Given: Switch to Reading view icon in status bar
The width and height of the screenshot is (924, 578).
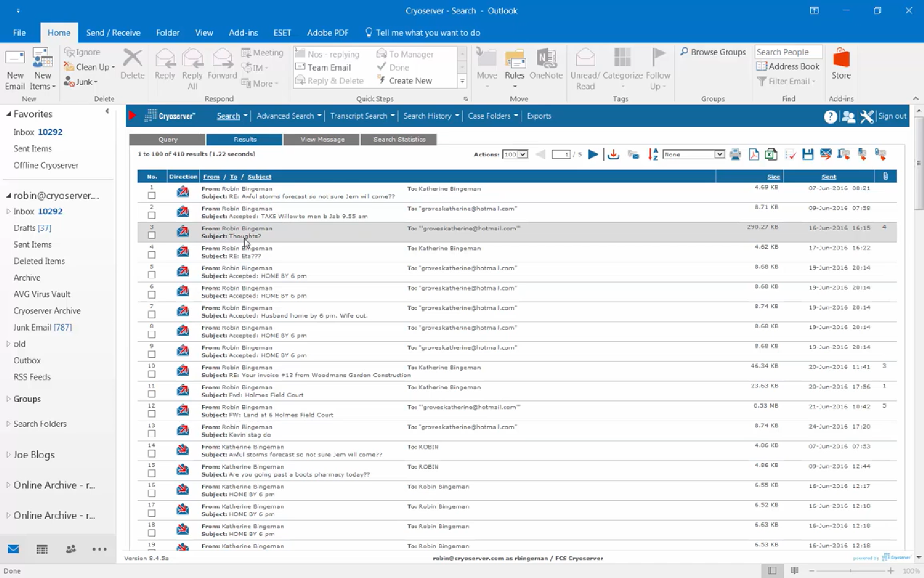Looking at the screenshot, I should tap(795, 571).
